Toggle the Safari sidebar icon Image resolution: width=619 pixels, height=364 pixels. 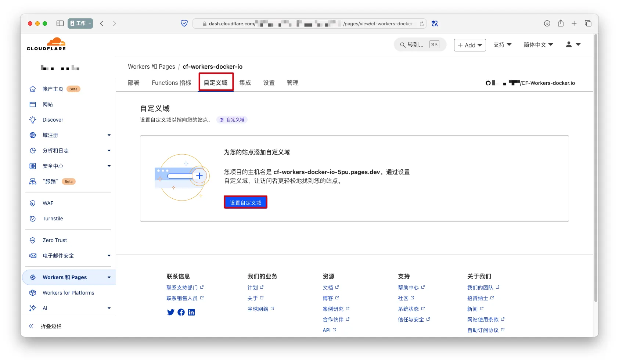[60, 24]
